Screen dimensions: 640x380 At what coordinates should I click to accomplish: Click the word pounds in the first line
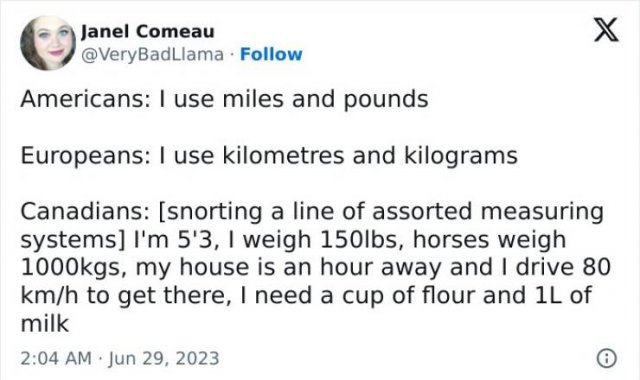click(386, 100)
